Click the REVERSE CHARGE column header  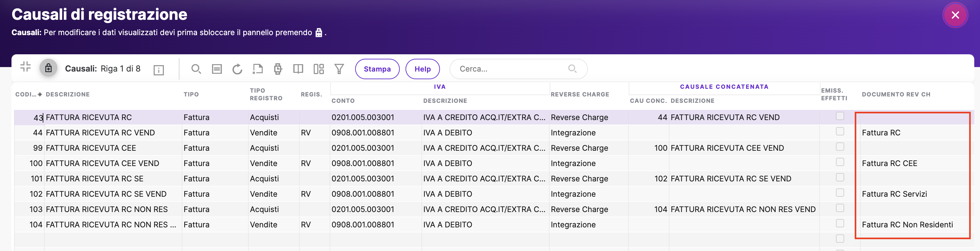click(580, 95)
